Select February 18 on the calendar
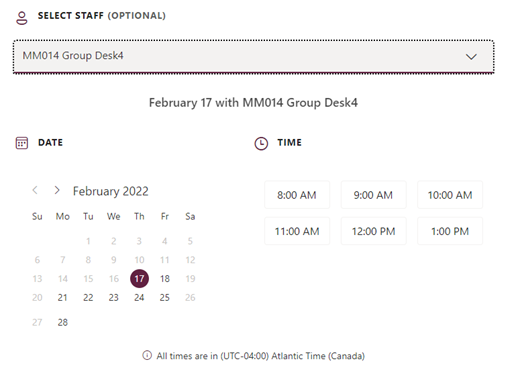 165,279
